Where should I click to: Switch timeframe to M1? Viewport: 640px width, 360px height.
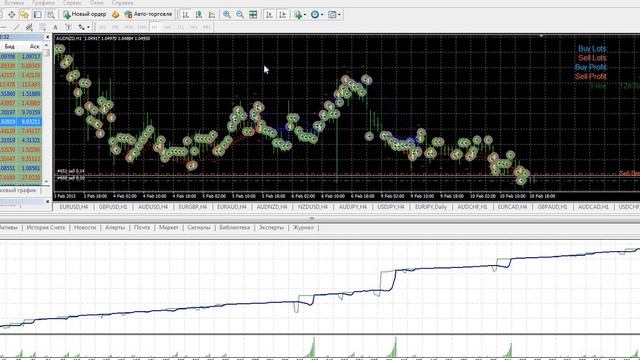point(102,27)
